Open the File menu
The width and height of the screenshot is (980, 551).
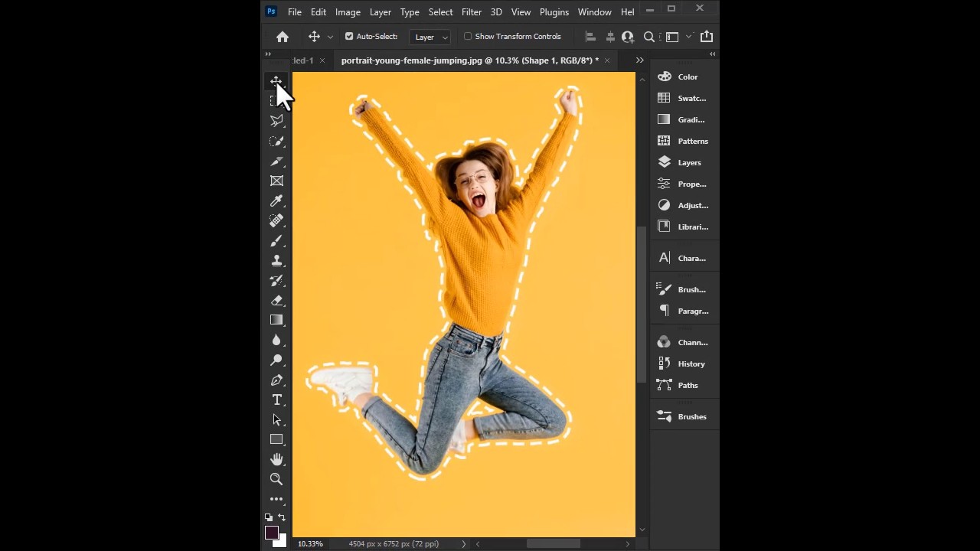295,12
